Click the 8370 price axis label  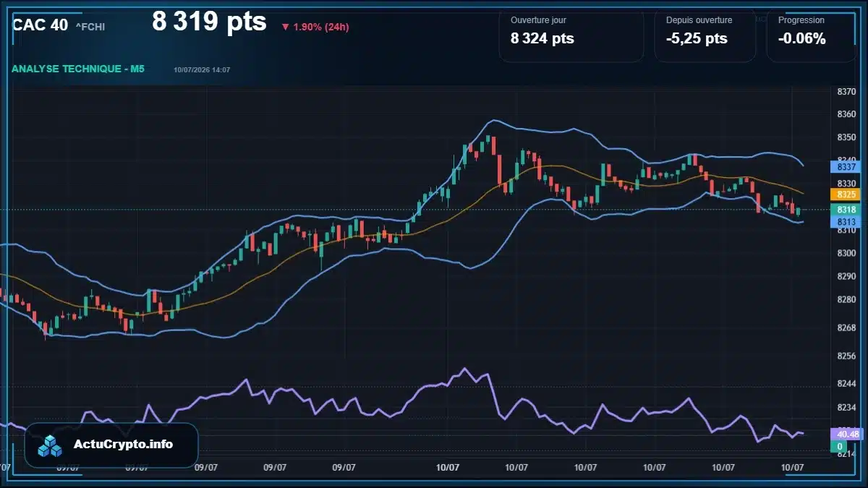(846, 92)
